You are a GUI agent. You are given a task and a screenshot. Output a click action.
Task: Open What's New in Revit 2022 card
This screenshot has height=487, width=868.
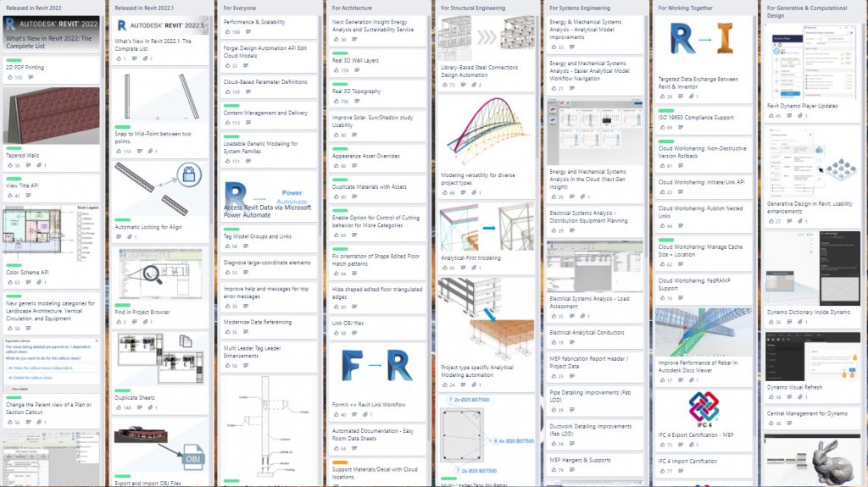[x=51, y=33]
